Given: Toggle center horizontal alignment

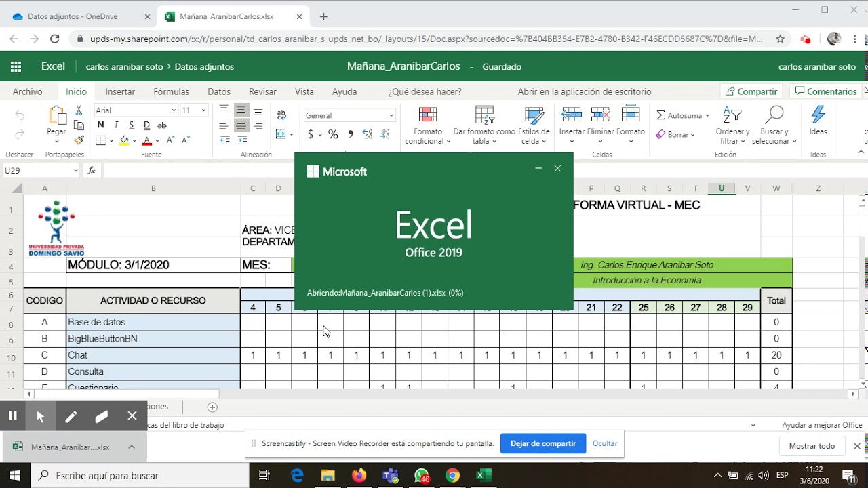Looking at the screenshot, I should coord(241,125).
